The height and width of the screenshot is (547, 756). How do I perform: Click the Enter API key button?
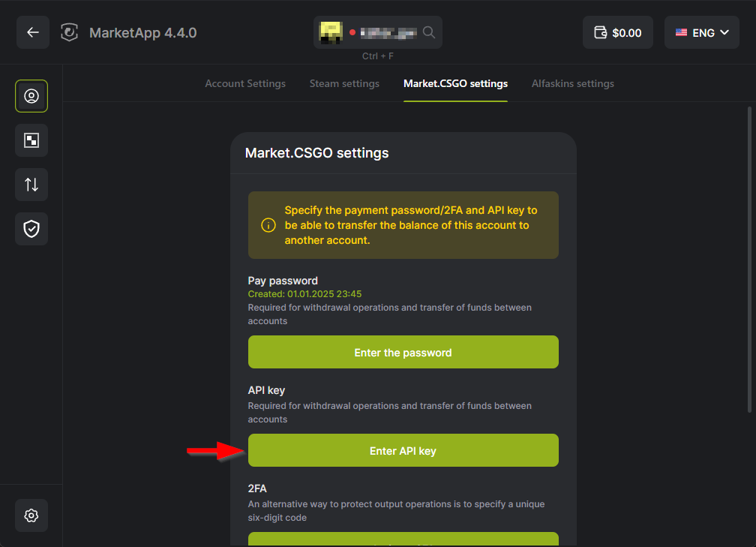click(x=403, y=450)
